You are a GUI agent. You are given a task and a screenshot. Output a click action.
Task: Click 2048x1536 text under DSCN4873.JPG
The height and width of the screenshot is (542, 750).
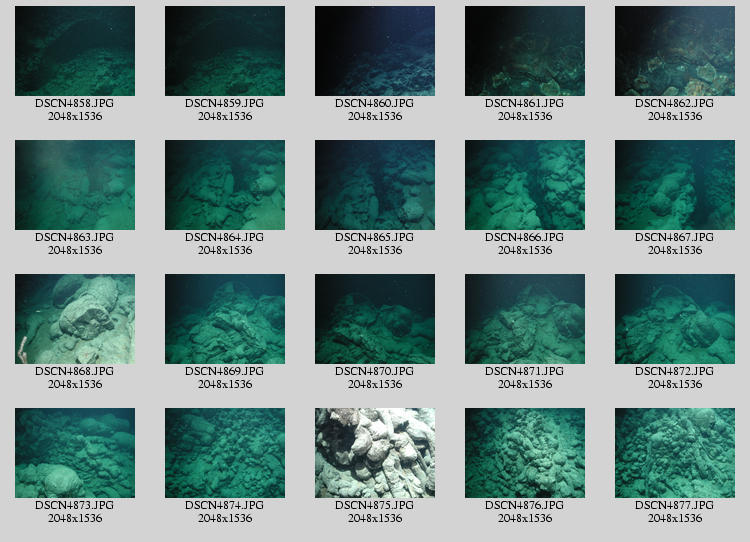[75, 518]
